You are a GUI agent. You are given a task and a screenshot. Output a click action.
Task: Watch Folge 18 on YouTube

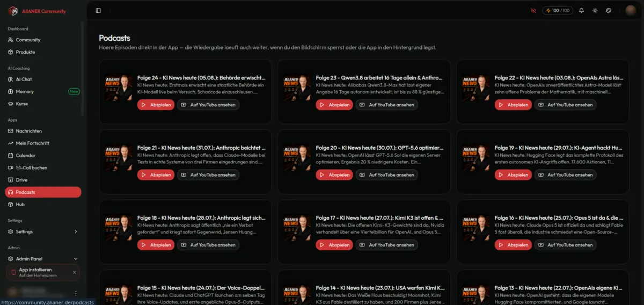pos(208,245)
